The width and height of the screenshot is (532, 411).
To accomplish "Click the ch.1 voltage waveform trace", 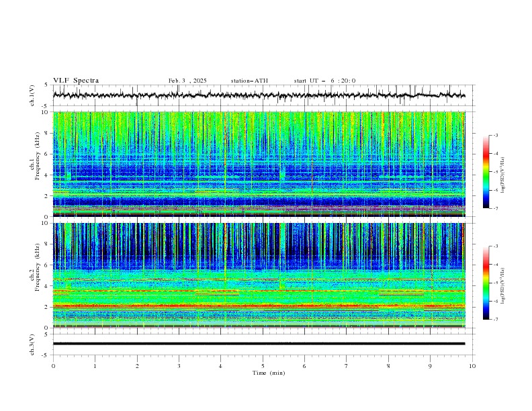I will (x=259, y=95).
